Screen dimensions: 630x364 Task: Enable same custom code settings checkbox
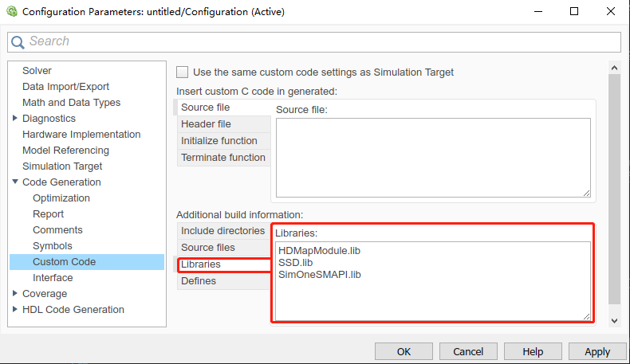click(182, 72)
